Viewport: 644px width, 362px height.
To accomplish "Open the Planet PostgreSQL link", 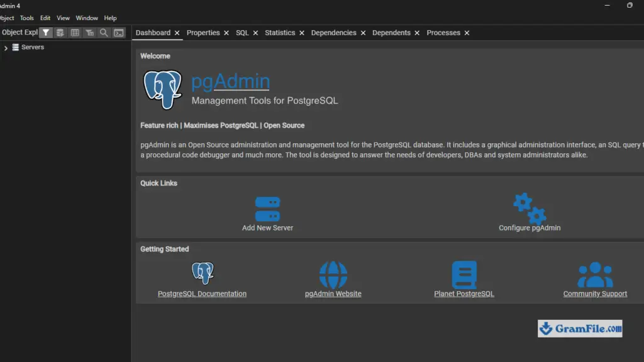I will (464, 294).
